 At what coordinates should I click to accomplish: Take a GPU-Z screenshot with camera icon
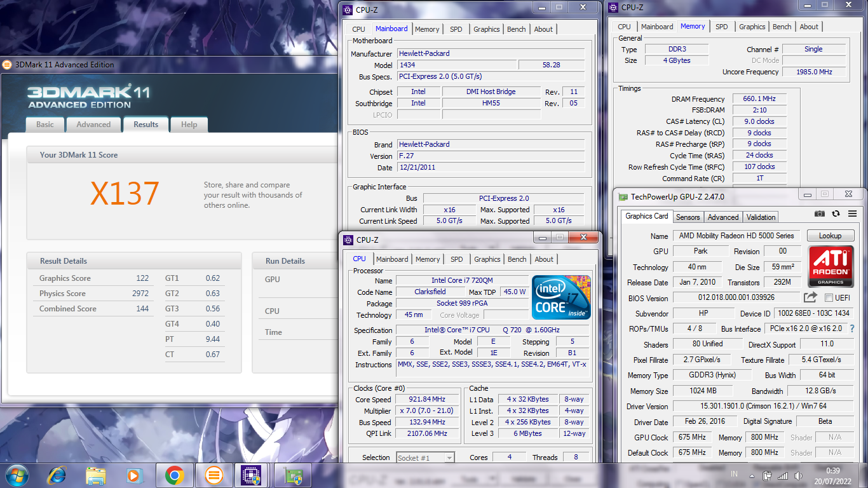[820, 214]
